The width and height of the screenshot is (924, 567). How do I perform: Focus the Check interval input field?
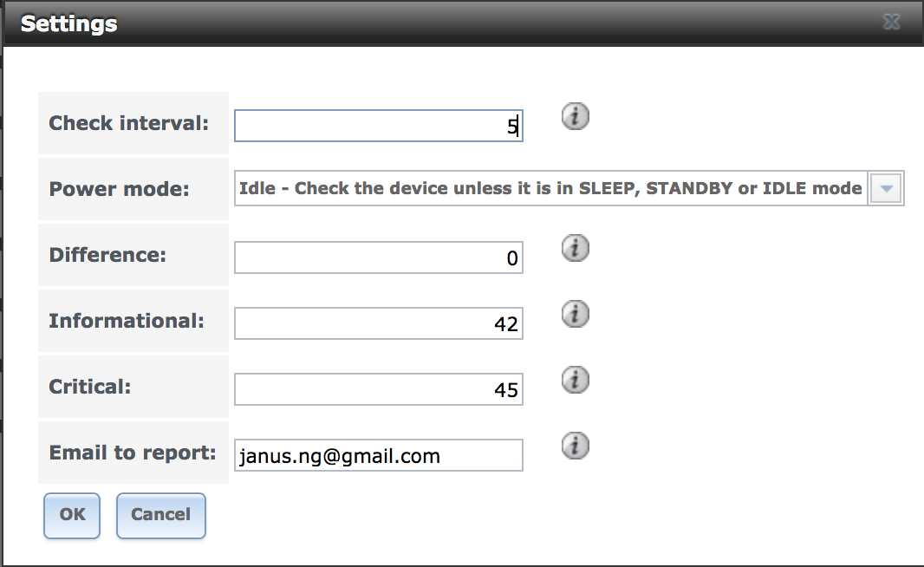(378, 126)
